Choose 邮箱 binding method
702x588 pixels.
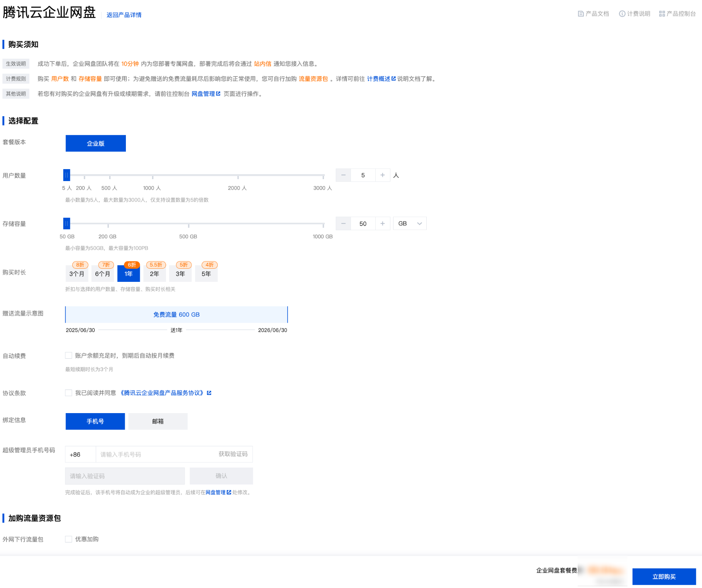click(158, 421)
